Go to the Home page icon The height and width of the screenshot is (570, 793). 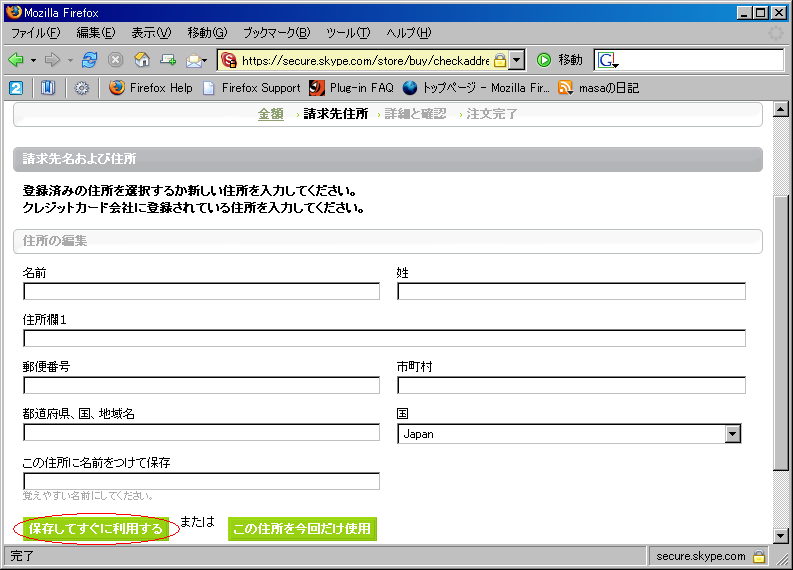coord(142,60)
